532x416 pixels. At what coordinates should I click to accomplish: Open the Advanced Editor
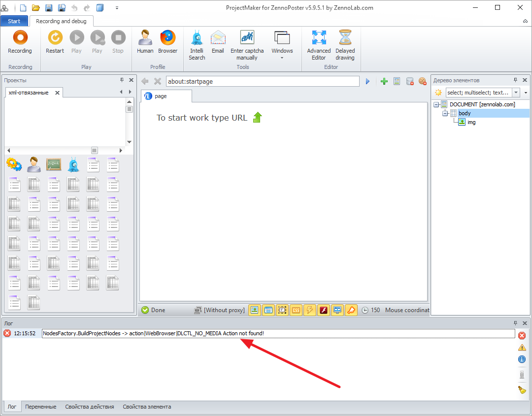click(x=319, y=45)
